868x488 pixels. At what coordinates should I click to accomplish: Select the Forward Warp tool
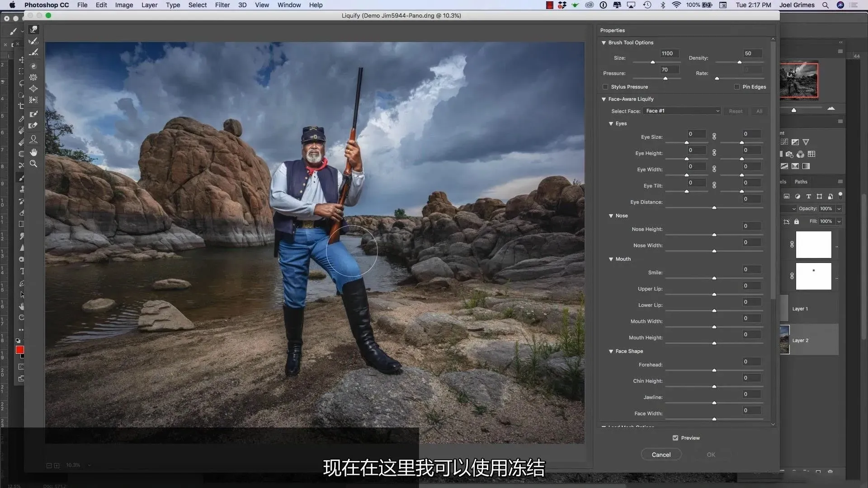pos(33,30)
